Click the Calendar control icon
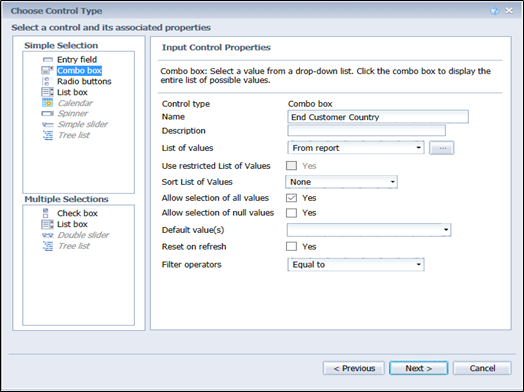The image size is (524, 392). [x=47, y=103]
